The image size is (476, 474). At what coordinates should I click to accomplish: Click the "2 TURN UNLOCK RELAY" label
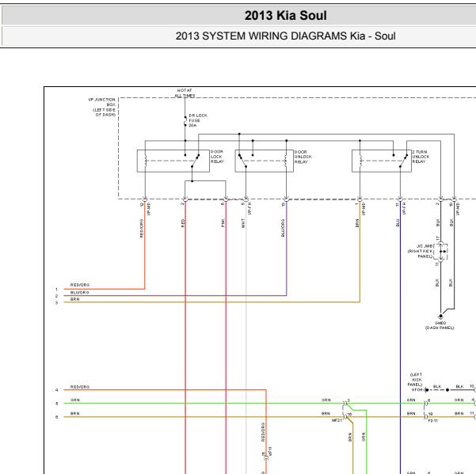[421, 157]
